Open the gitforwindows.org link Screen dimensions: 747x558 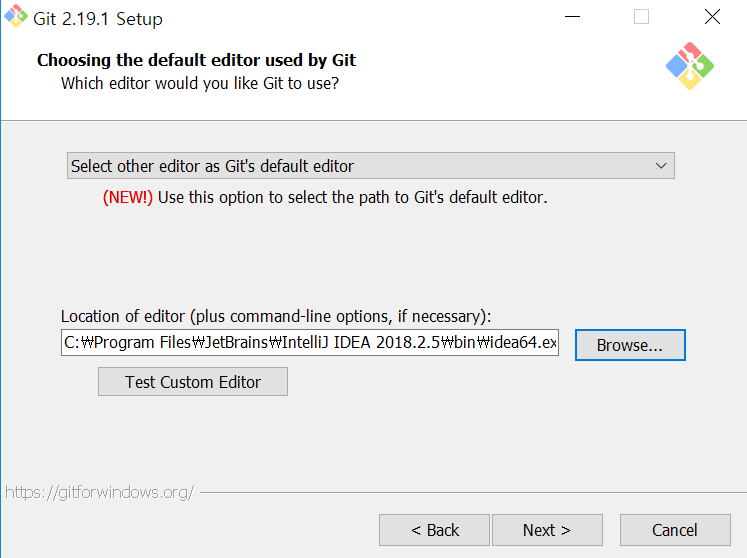tap(100, 492)
